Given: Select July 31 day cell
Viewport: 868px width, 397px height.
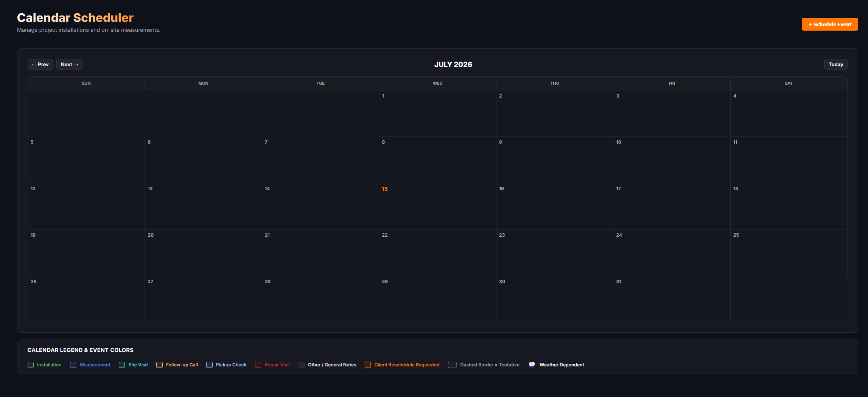Looking at the screenshot, I should (672, 299).
